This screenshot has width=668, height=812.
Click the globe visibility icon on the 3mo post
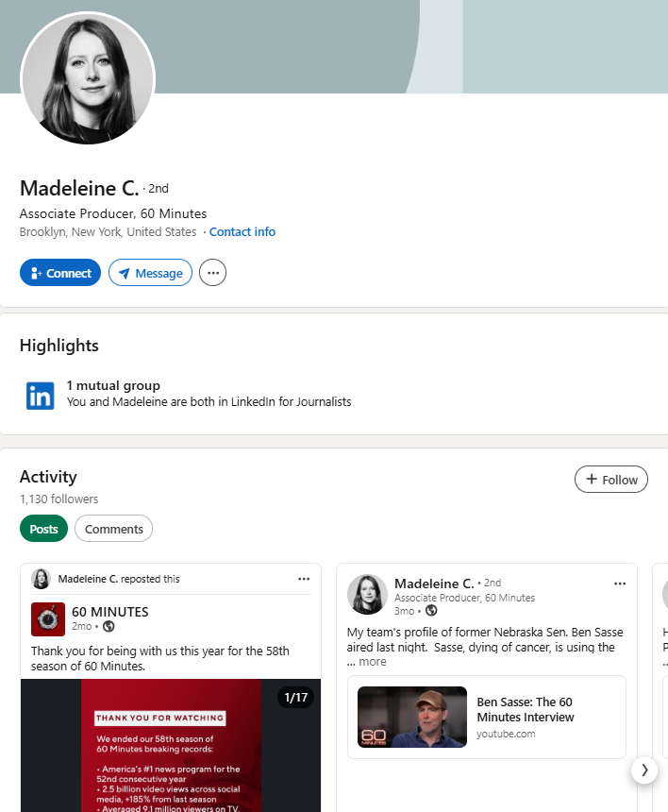point(431,611)
